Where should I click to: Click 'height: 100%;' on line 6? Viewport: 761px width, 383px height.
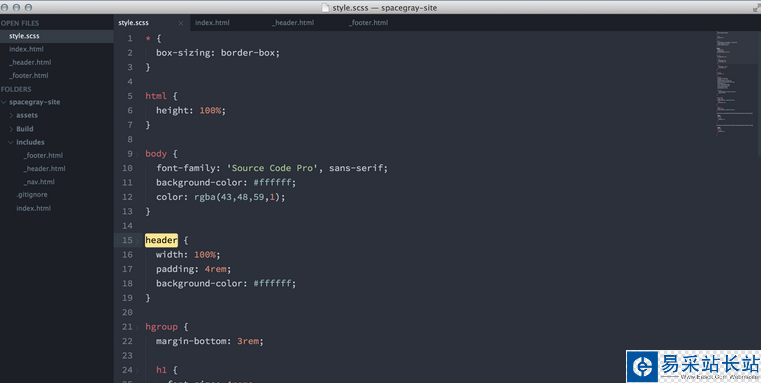pos(191,110)
